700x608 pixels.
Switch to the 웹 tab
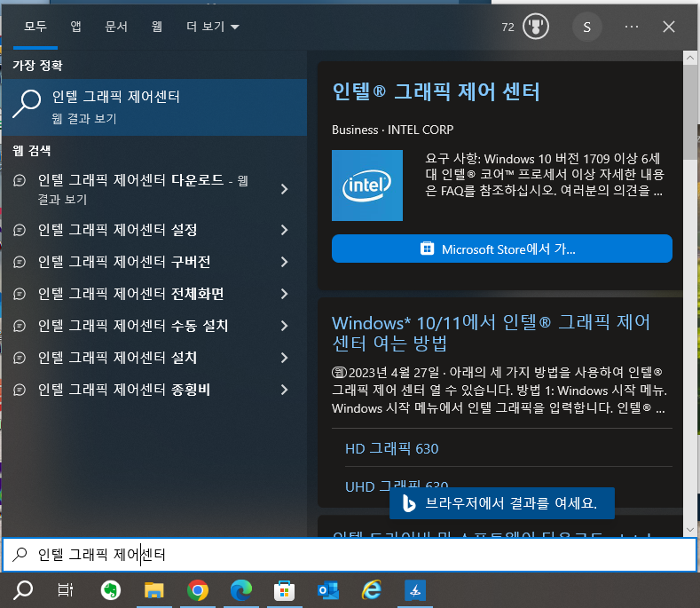click(x=157, y=27)
